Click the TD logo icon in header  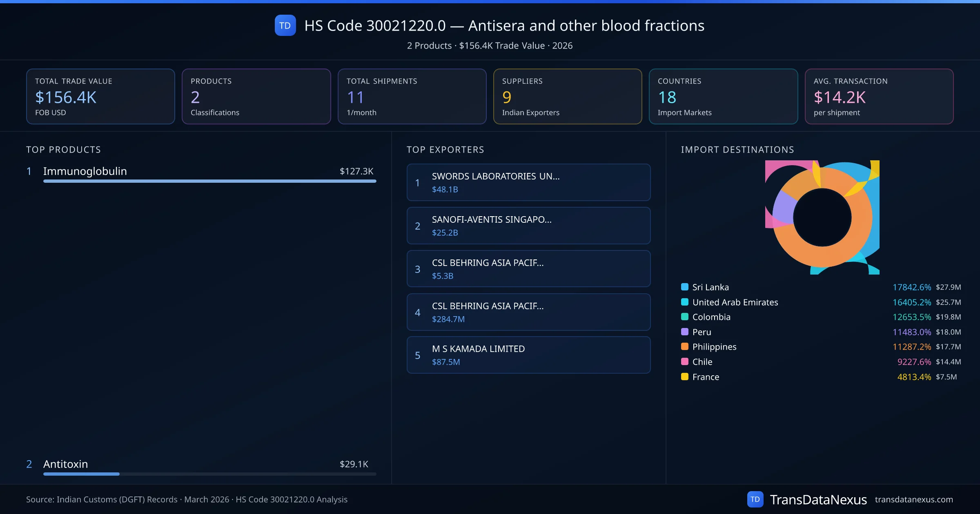pos(285,25)
